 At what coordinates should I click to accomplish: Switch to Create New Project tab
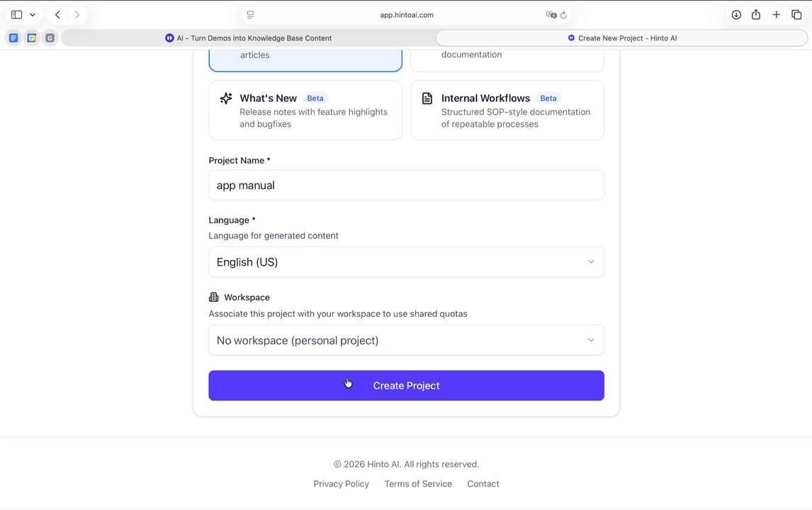[621, 38]
